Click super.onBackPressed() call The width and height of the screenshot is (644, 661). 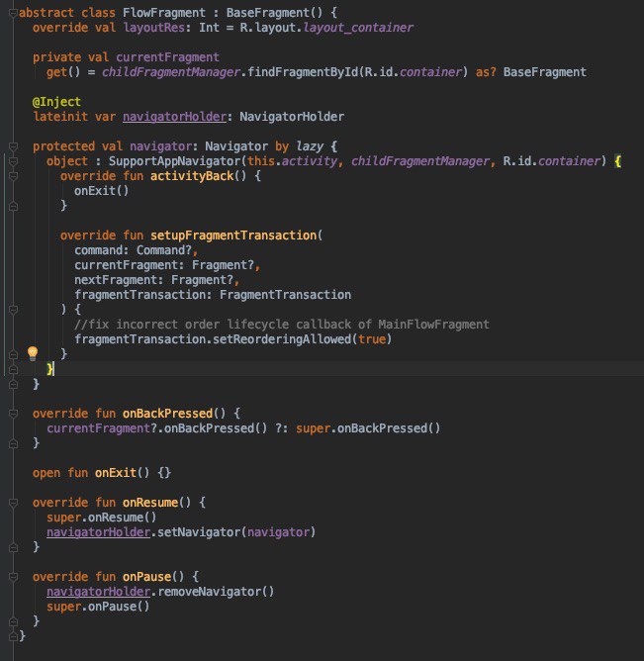point(368,428)
